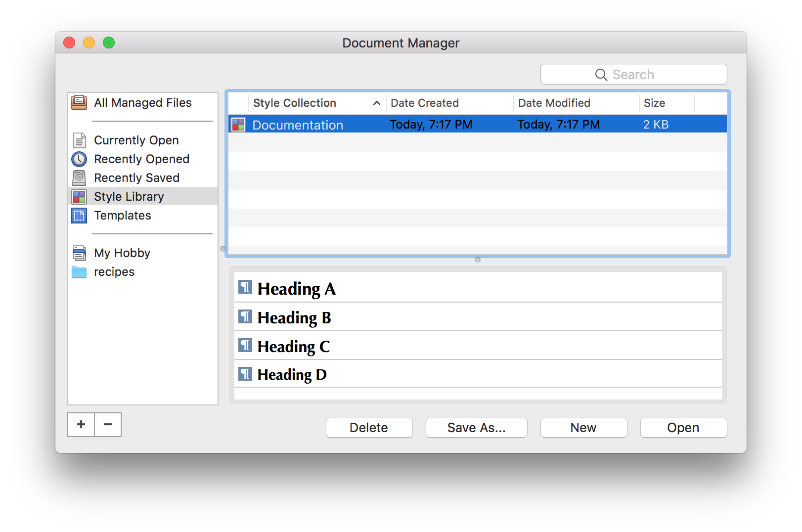802x532 pixels.
Task: Click the Recently Saved disk icon
Action: (x=79, y=178)
